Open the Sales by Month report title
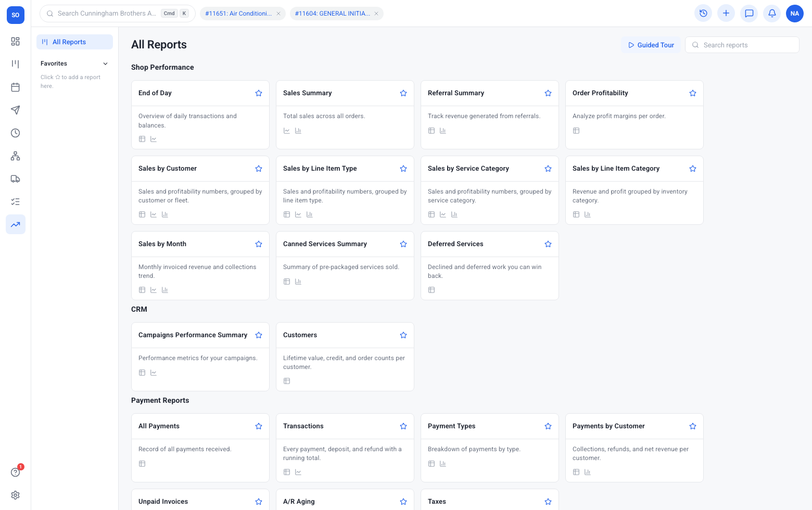812x510 pixels. click(162, 244)
